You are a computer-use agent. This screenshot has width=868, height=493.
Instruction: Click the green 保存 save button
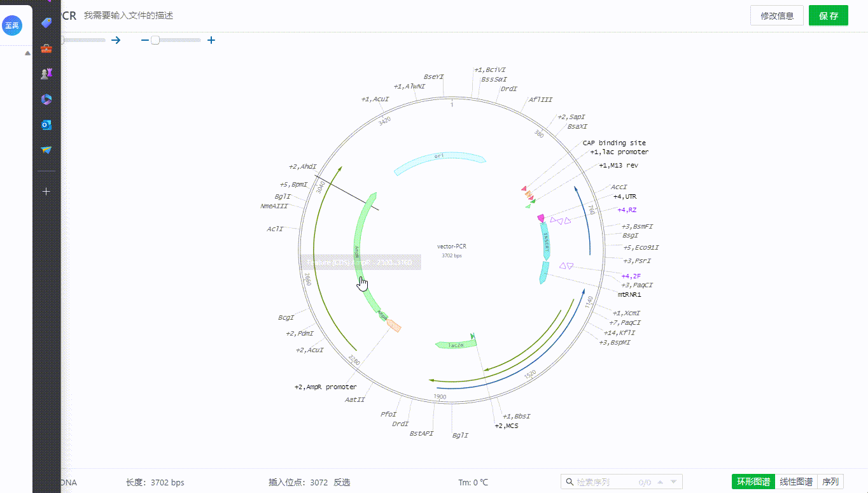pyautogui.click(x=828, y=16)
